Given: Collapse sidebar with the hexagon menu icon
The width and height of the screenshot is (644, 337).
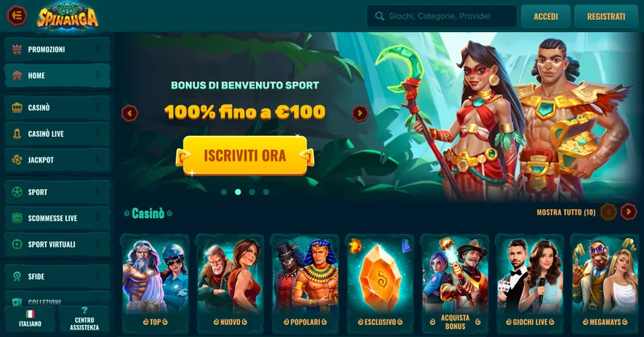Looking at the screenshot, I should click(17, 16).
